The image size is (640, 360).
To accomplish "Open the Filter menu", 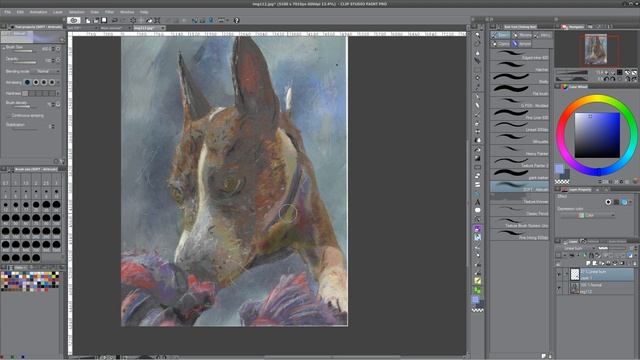I will tap(109, 12).
